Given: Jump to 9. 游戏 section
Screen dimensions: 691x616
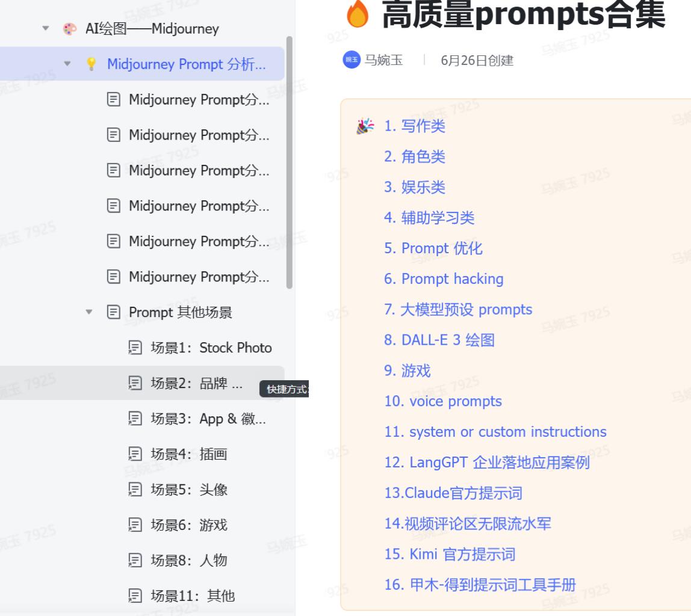Looking at the screenshot, I should [407, 371].
